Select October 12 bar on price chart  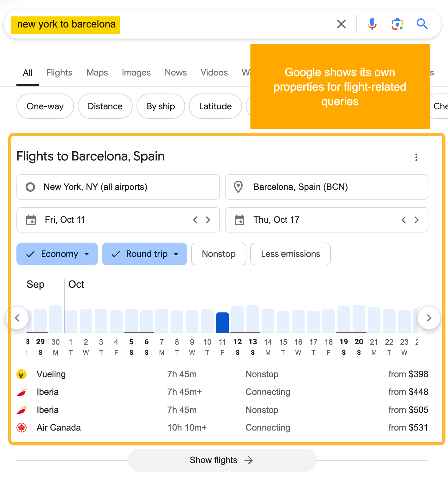coord(238,319)
